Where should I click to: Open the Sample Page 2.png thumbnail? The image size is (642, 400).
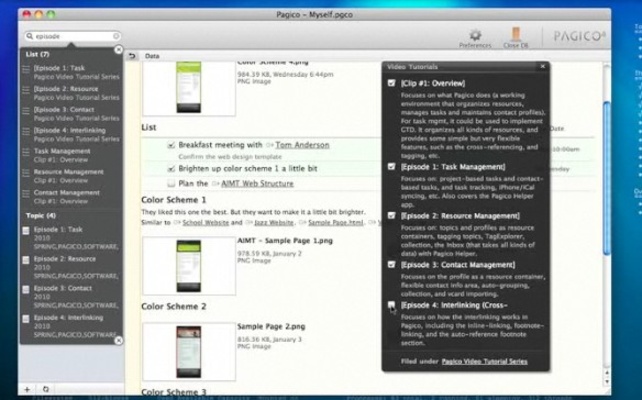click(x=189, y=352)
